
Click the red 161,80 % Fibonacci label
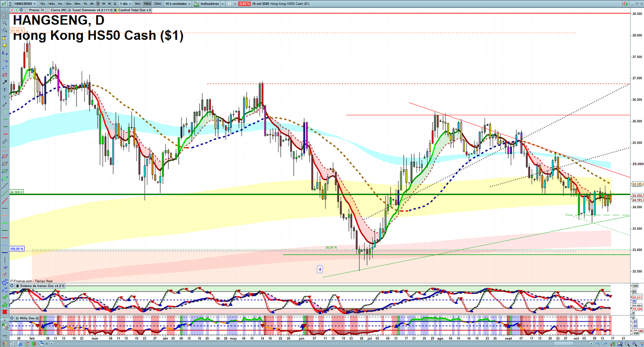(17, 31)
